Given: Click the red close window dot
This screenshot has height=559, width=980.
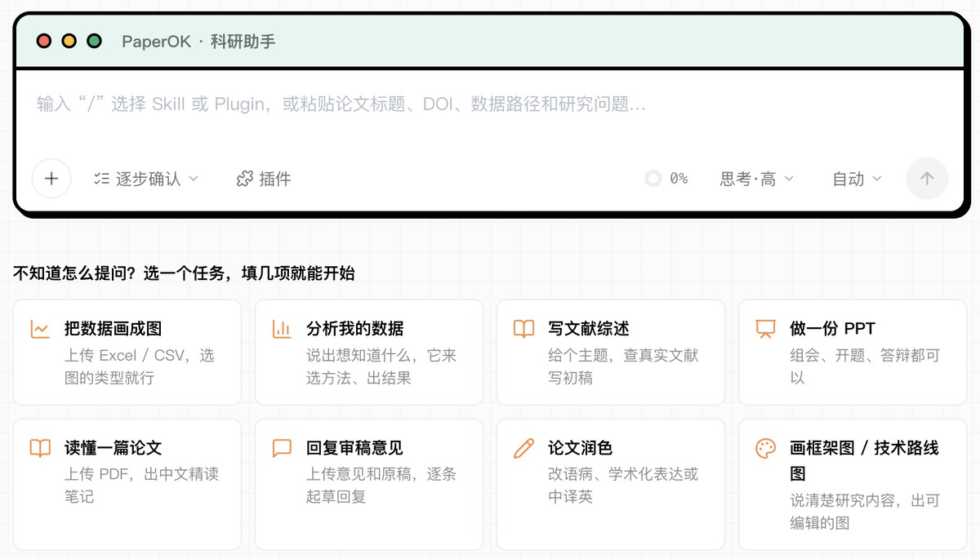Looking at the screenshot, I should click(44, 41).
